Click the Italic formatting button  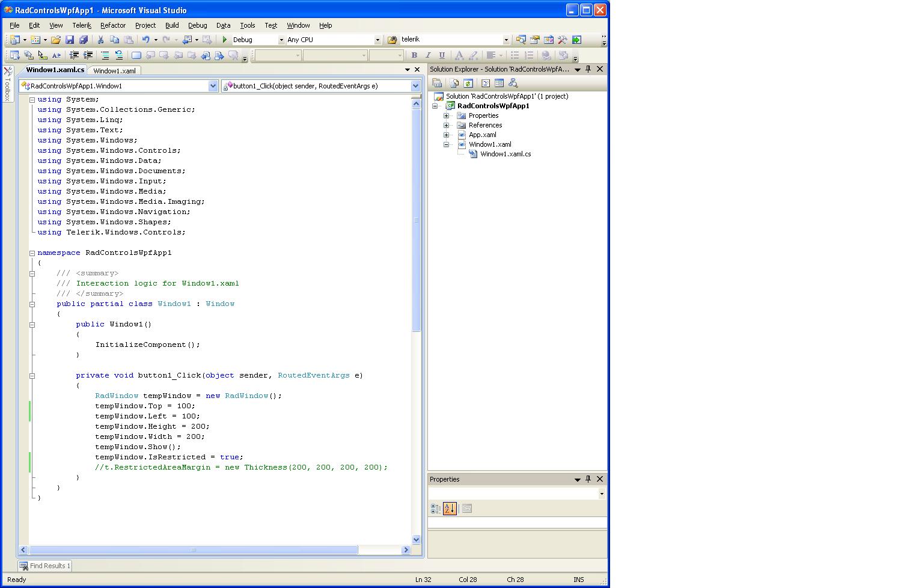pos(428,55)
